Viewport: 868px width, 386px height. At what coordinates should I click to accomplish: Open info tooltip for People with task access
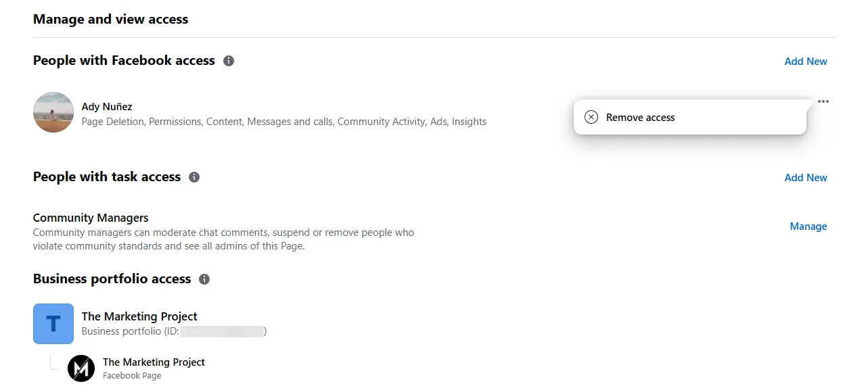click(x=194, y=177)
